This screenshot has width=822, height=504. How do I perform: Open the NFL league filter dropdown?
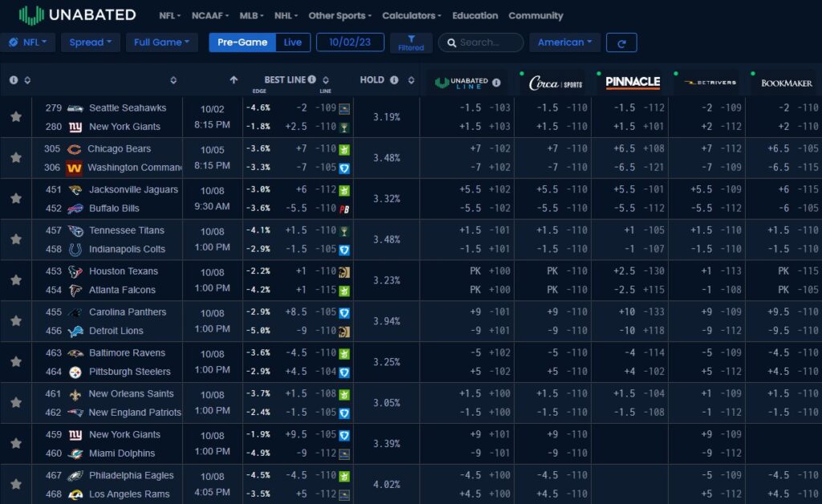coord(28,43)
